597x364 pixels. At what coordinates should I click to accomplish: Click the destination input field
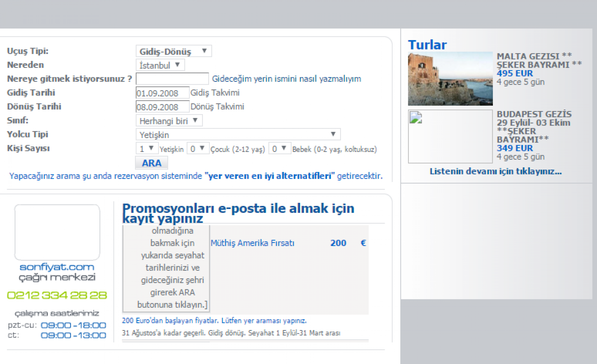172,79
